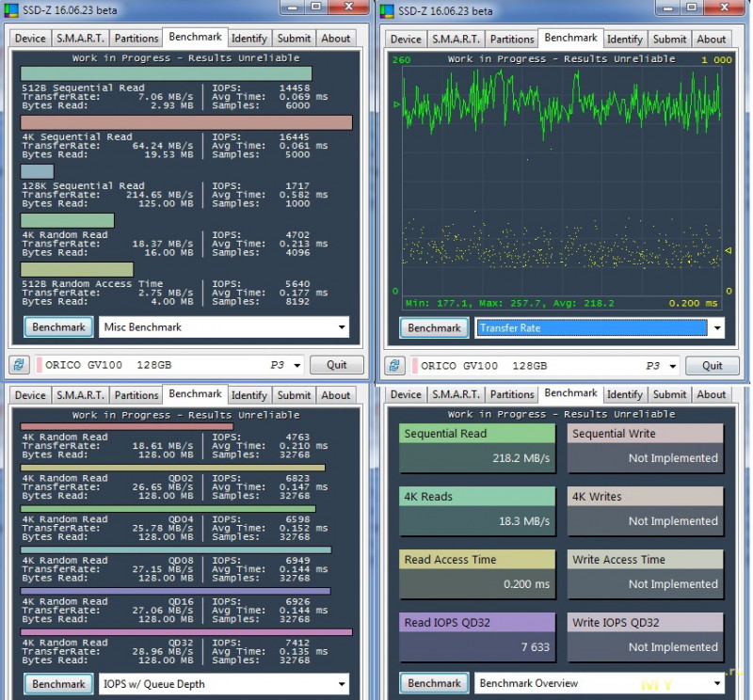
Task: Click the pink drive color marker beside ORICO GV100 in the Misc Benchmark window
Action: pos(39,365)
